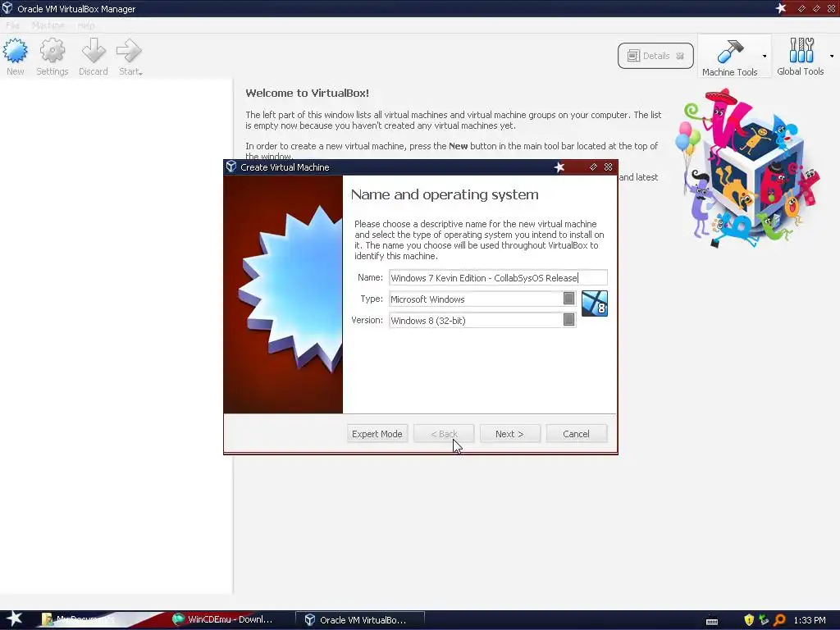This screenshot has width=840, height=630.
Task: Click the Discard toolbar icon
Action: pos(94,51)
